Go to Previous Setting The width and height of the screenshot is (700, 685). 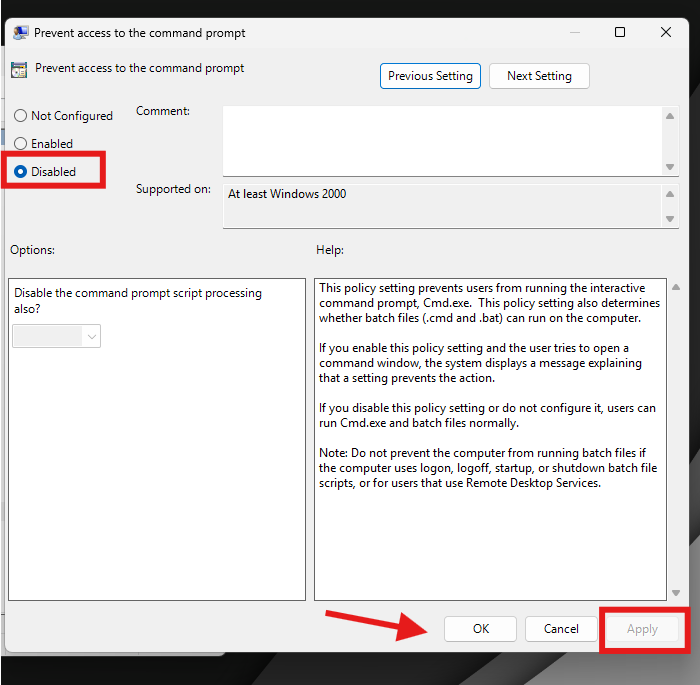(430, 76)
